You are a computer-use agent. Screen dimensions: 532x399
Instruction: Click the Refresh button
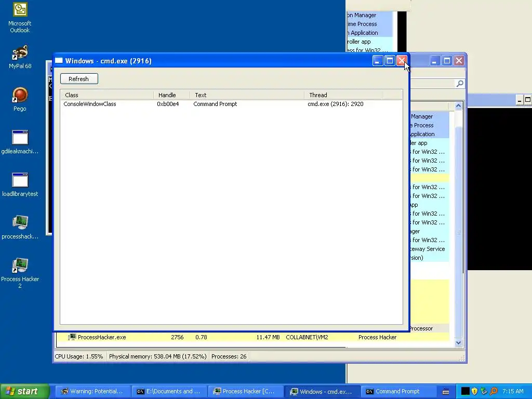79,79
